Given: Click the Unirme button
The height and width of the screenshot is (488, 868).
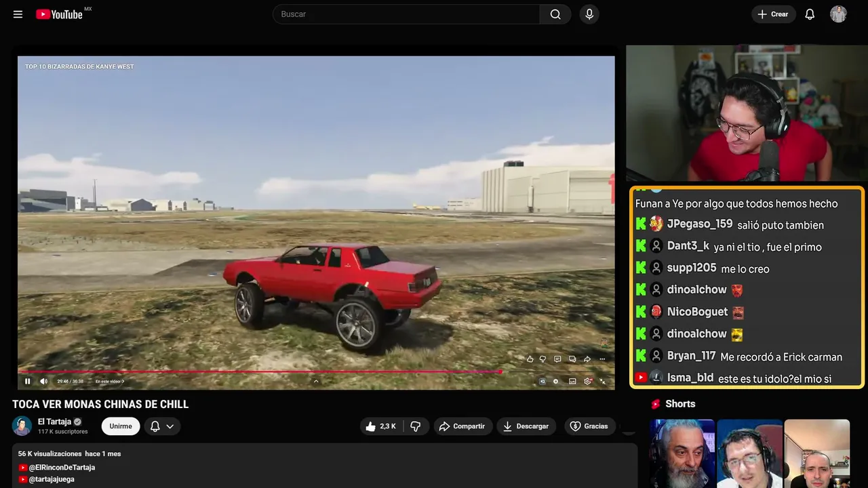Looking at the screenshot, I should [x=121, y=426].
